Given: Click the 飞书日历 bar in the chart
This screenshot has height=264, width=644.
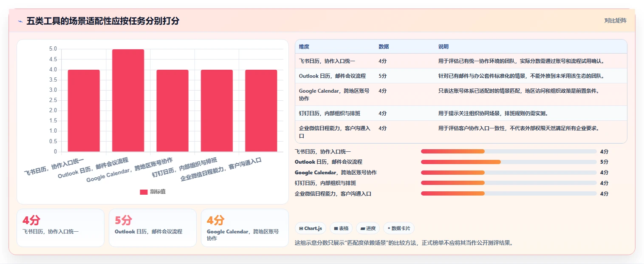Looking at the screenshot, I should click(x=84, y=111).
